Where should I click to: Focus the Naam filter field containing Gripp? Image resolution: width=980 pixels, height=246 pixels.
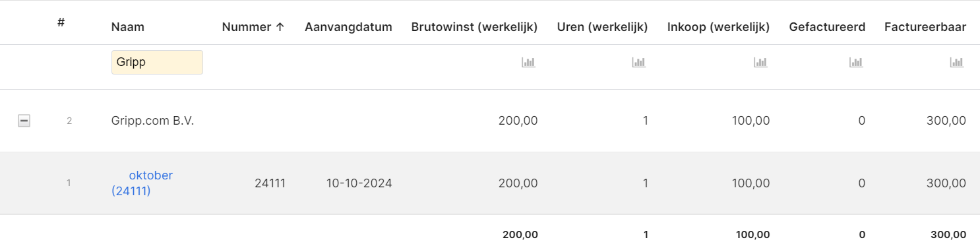157,62
